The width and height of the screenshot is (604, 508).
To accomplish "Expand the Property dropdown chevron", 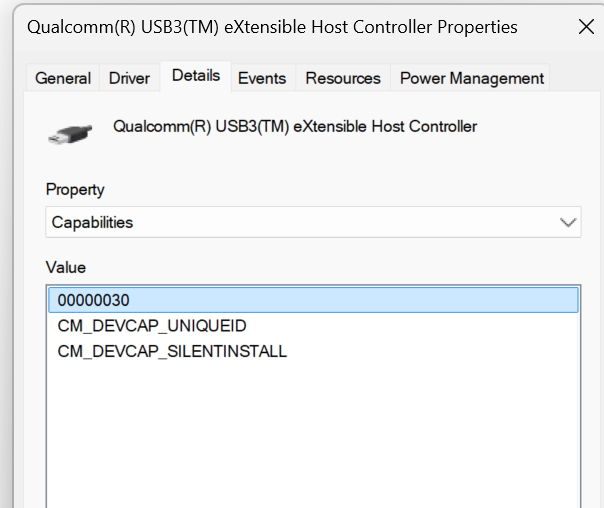I will 568,222.
